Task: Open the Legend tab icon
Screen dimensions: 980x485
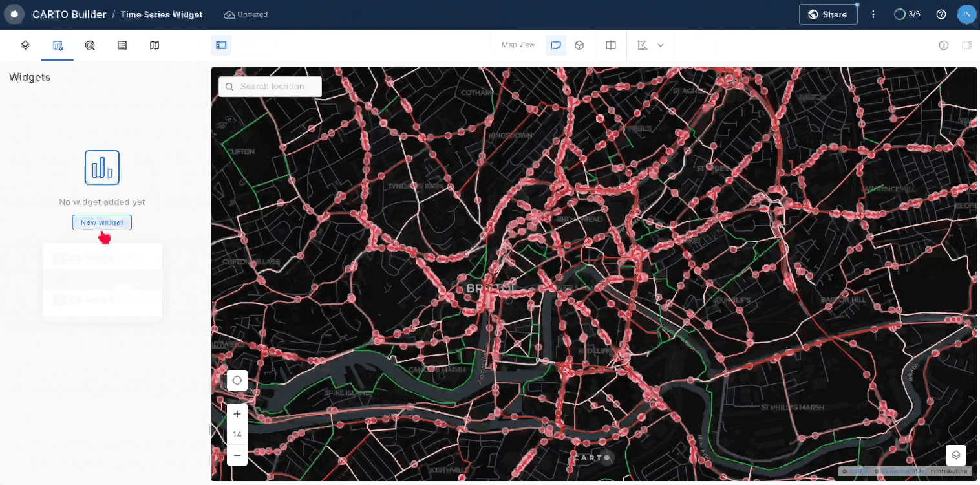Action: 122,45
